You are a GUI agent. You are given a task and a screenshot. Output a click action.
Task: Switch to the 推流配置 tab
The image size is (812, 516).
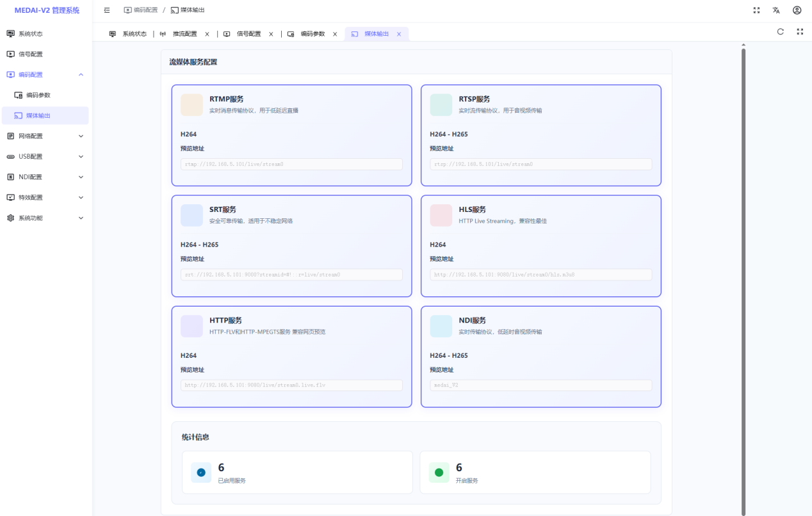184,34
